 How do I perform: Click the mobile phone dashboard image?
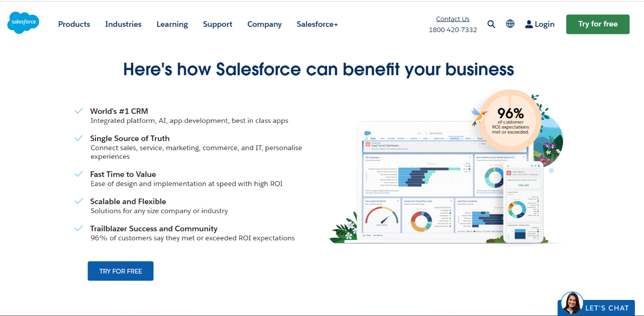coord(524,202)
